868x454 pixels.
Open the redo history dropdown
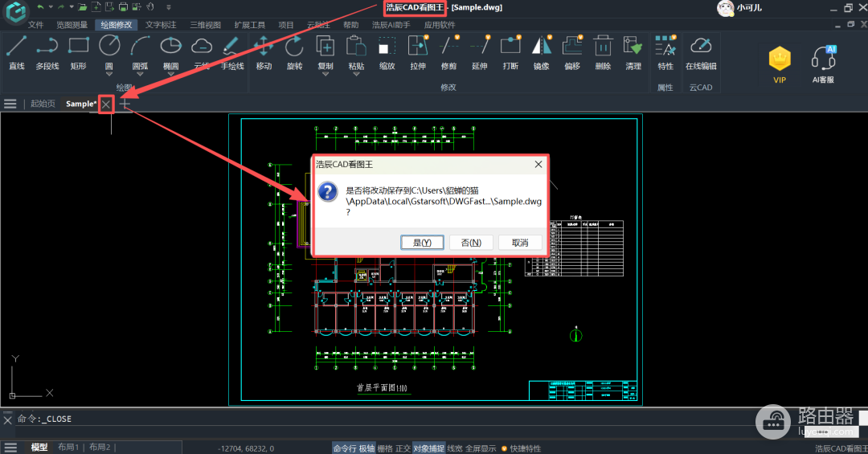coord(71,7)
